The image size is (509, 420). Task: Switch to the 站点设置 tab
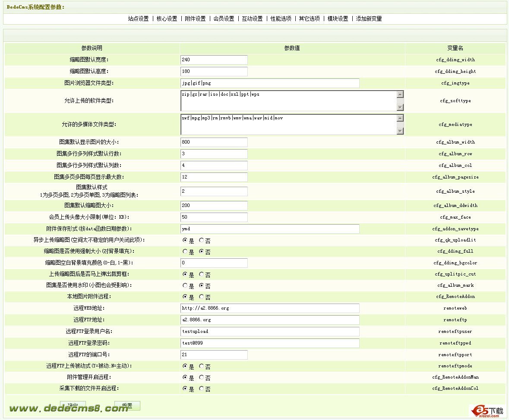[138, 19]
